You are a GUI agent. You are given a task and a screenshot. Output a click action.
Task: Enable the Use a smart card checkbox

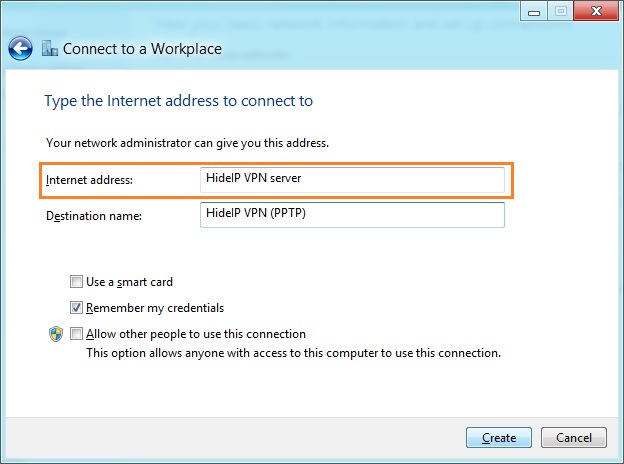[x=77, y=282]
